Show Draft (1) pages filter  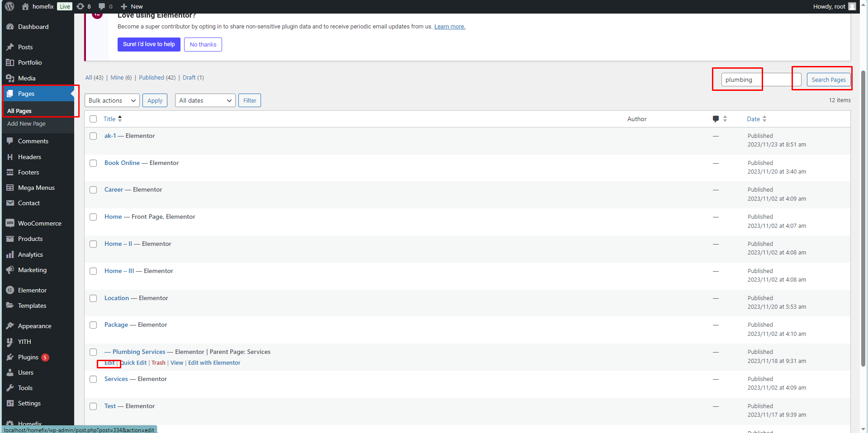[x=193, y=77]
